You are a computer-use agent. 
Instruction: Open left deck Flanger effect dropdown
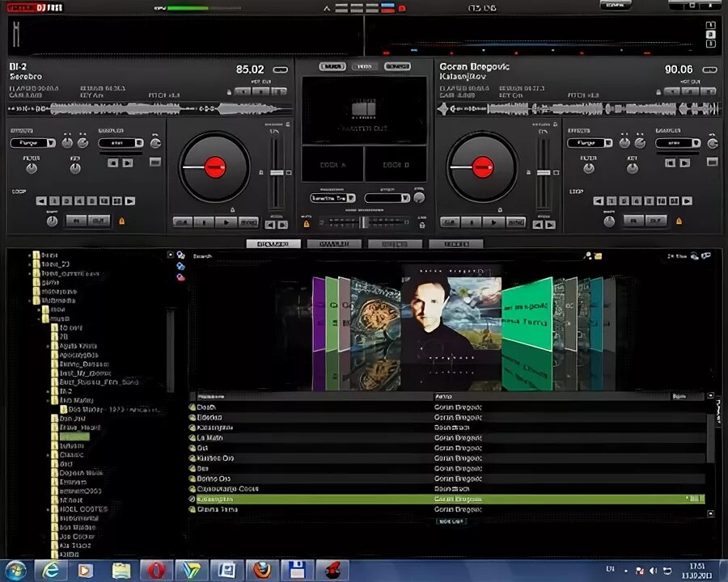coord(33,143)
